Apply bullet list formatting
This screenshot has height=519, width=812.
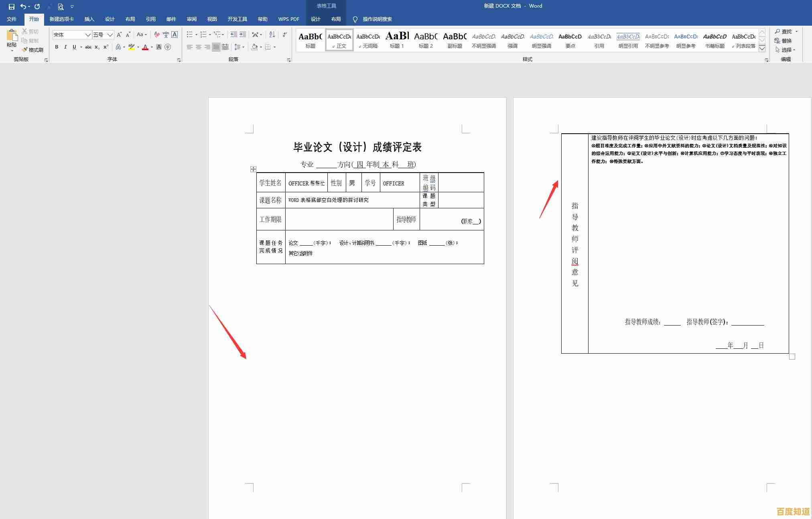(x=189, y=34)
